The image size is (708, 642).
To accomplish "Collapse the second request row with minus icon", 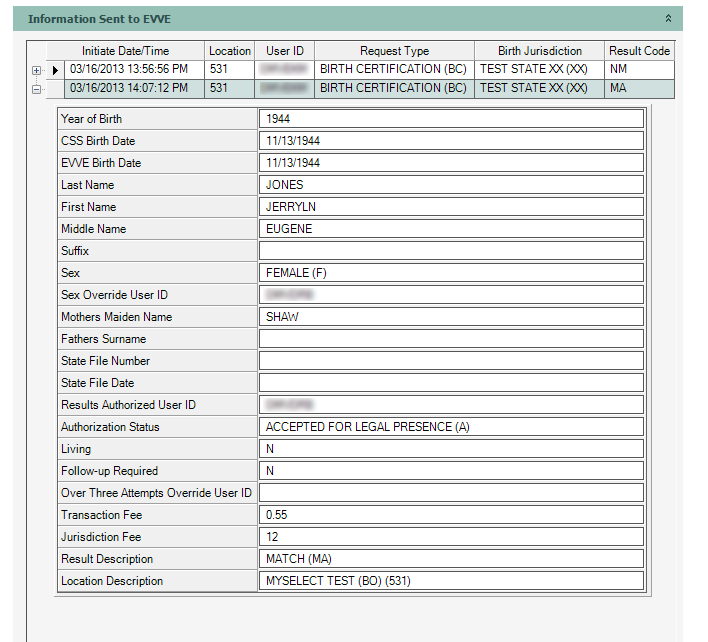I will tap(37, 89).
